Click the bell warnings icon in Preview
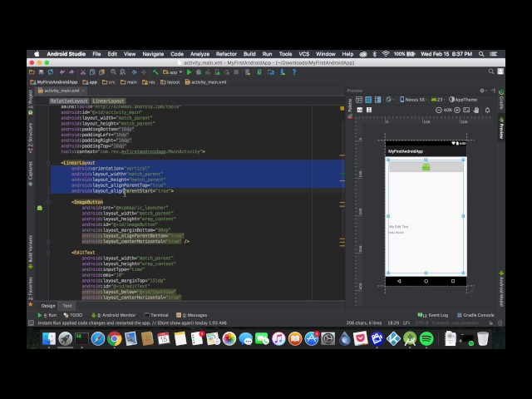Image resolution: width=532 pixels, height=399 pixels. click(x=488, y=110)
